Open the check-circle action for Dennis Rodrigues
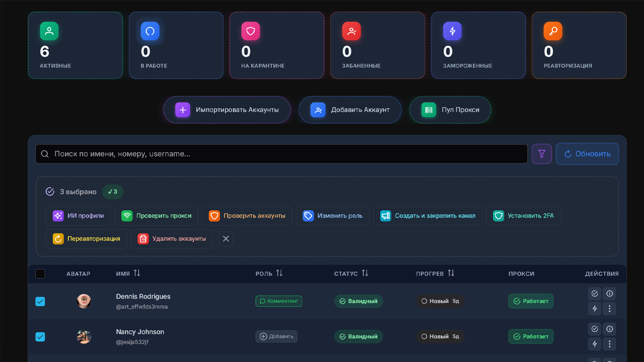Image resolution: width=644 pixels, height=362 pixels. coord(595,294)
